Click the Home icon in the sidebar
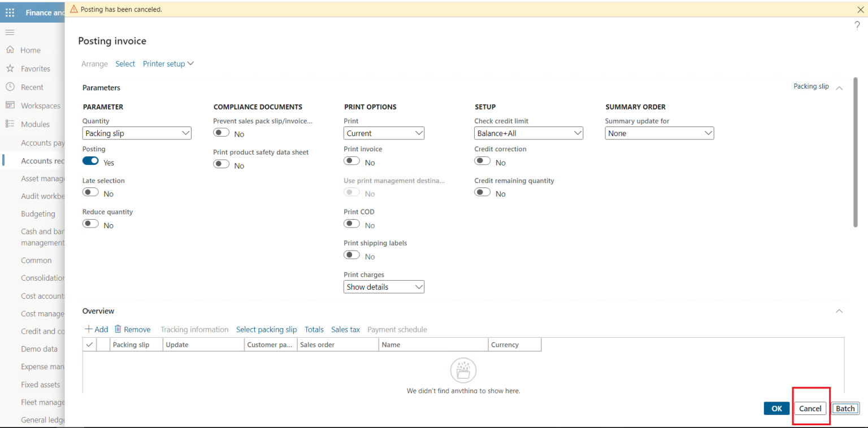 pyautogui.click(x=11, y=50)
